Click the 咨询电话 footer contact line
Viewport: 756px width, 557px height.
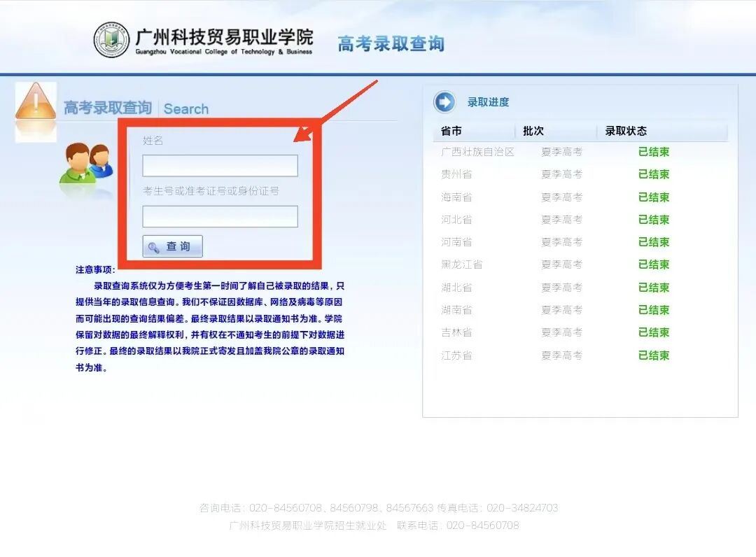coord(379,508)
